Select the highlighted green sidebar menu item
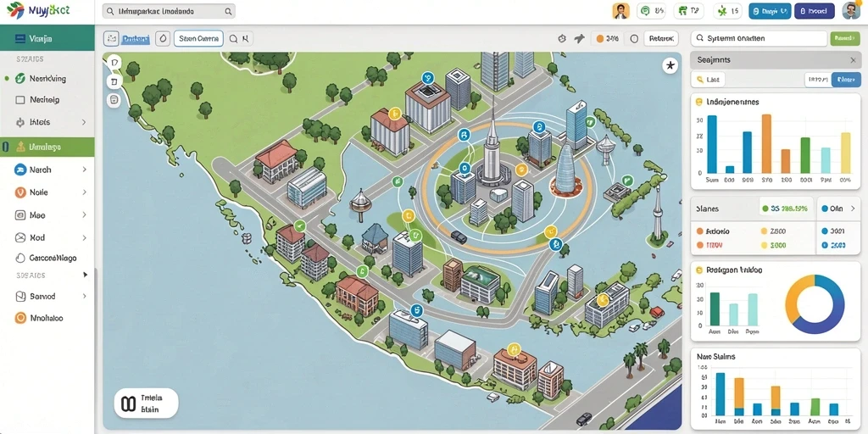868x434 pixels. click(x=47, y=147)
